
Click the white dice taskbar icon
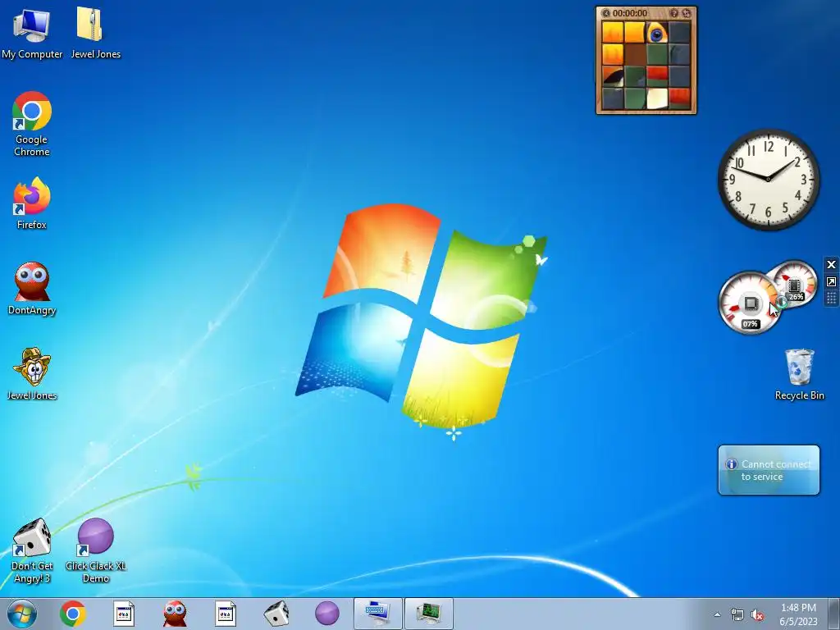click(x=276, y=614)
